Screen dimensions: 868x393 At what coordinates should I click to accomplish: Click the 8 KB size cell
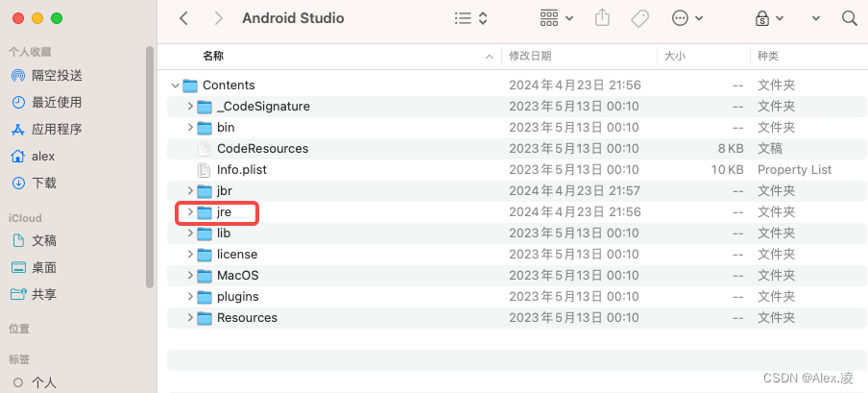(x=731, y=149)
